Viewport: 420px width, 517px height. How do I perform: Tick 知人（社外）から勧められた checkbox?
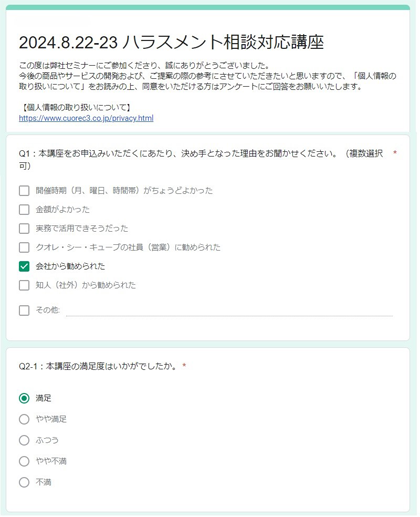[24, 286]
